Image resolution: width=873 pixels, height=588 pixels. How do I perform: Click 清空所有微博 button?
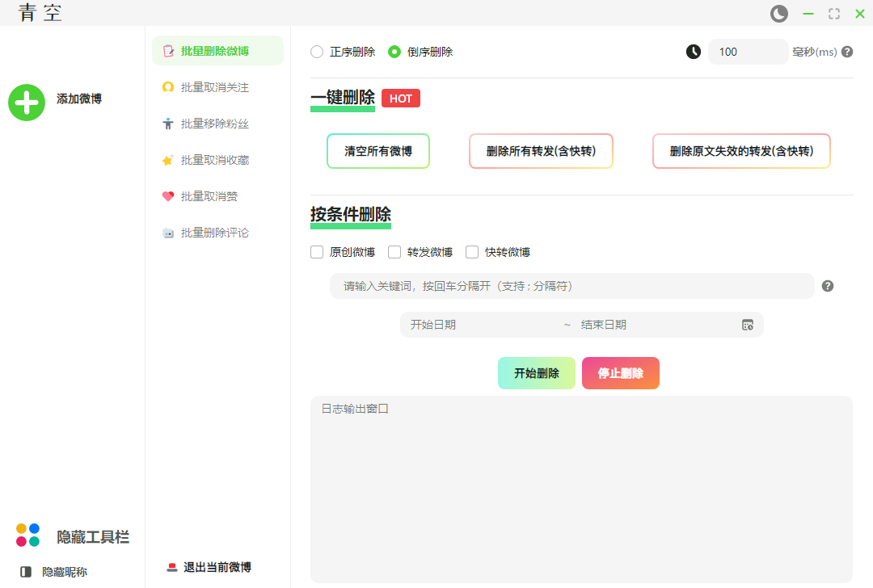point(378,151)
